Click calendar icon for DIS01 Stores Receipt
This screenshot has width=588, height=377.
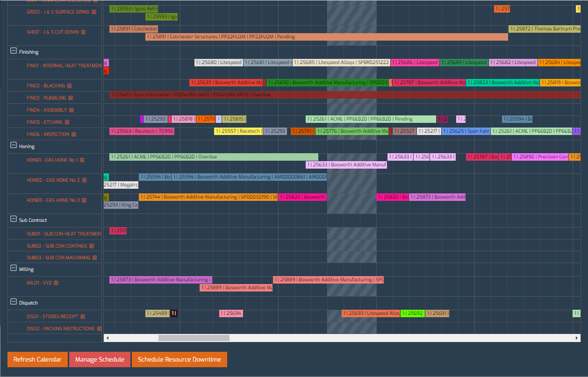pyautogui.click(x=82, y=317)
